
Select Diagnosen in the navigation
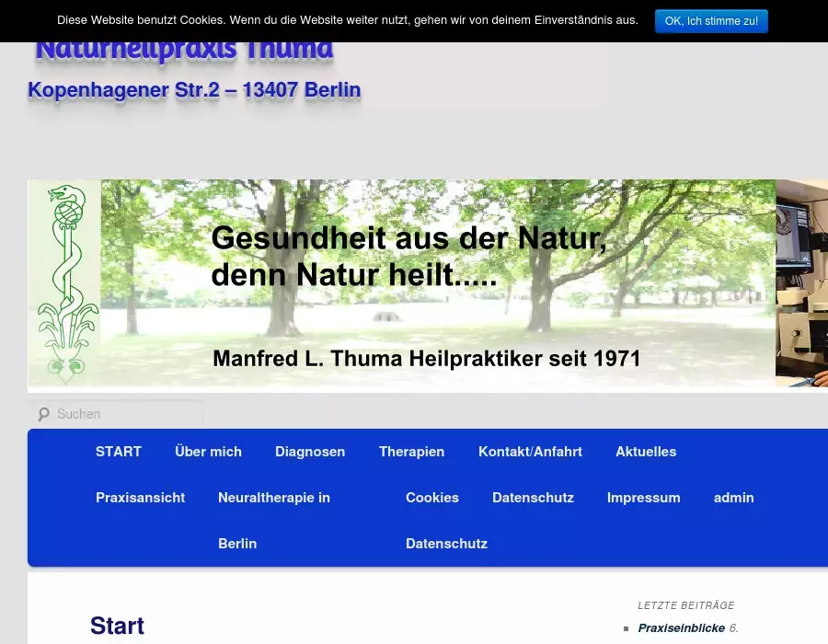coord(310,452)
